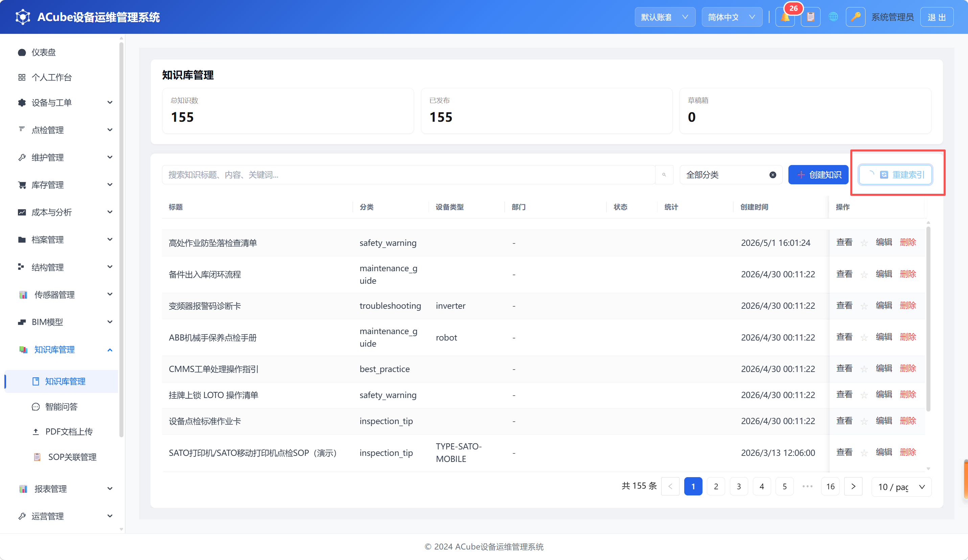Go to page 5
The height and width of the screenshot is (560, 968).
tap(785, 487)
